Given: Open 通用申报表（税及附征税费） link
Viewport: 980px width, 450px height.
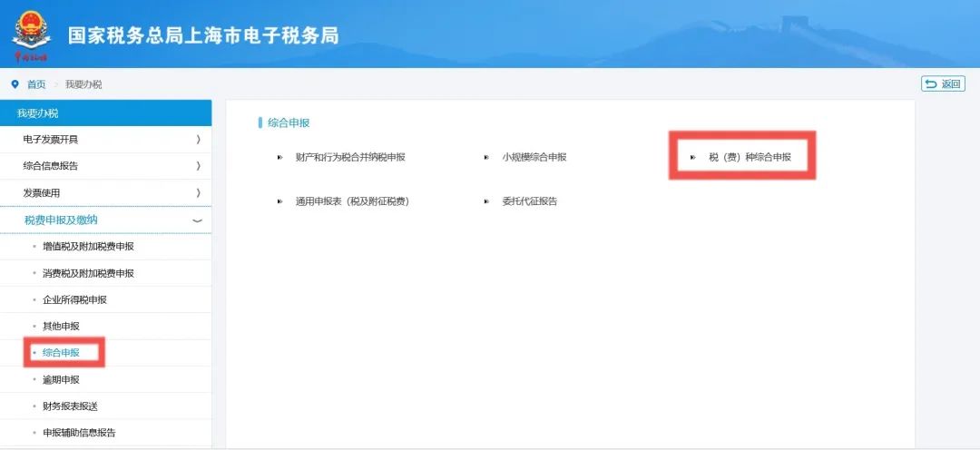Looking at the screenshot, I should 352,201.
